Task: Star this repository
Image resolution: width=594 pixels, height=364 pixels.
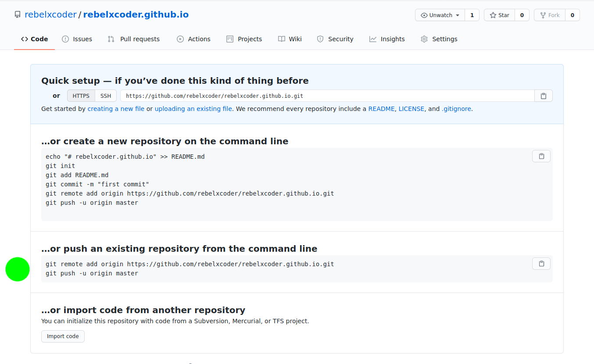Action: pyautogui.click(x=499, y=15)
